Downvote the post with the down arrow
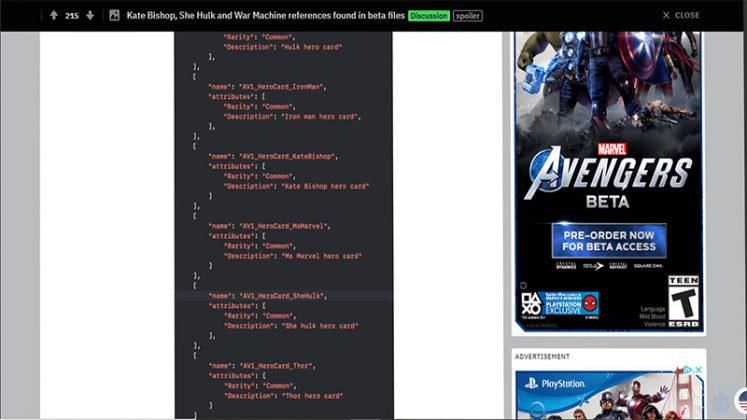Screen dimensions: 747x420 90,15
